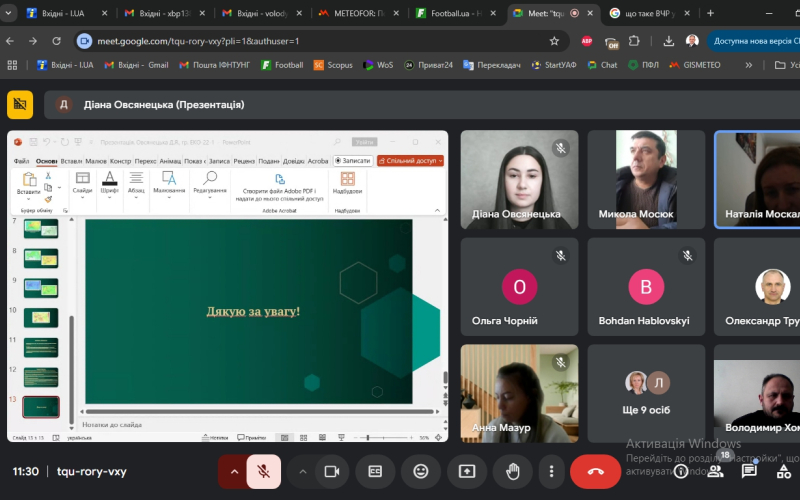
Task: Switch to the Конструктор ribbon tab
Action: [120, 161]
